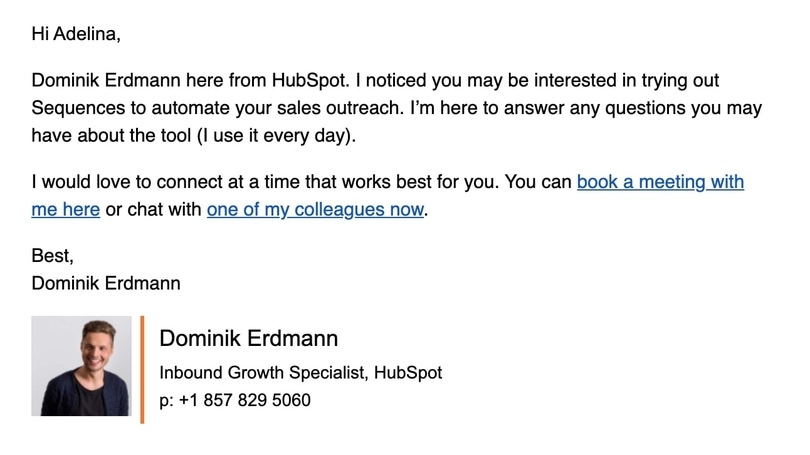
Task: Select the "Inbound Growth Specialist" job title
Action: 263,373
